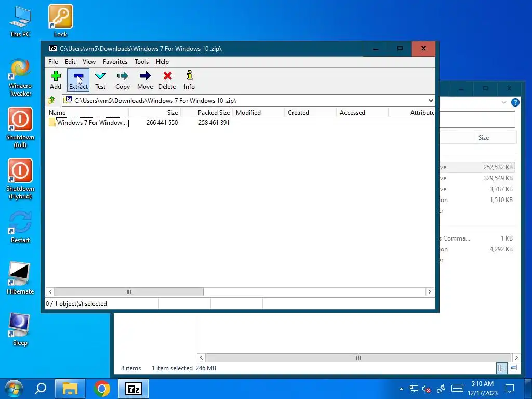Screen dimensions: 532x399
Task: Click the Move toolbar icon
Action: (x=145, y=80)
